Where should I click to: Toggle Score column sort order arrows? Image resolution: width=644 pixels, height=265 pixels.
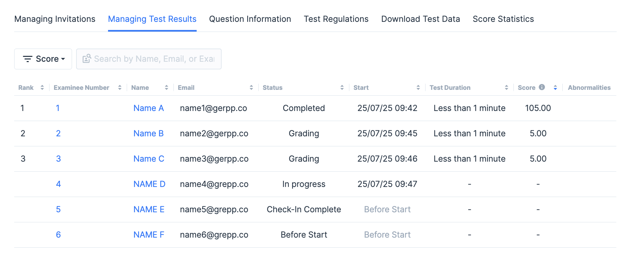pos(555,88)
